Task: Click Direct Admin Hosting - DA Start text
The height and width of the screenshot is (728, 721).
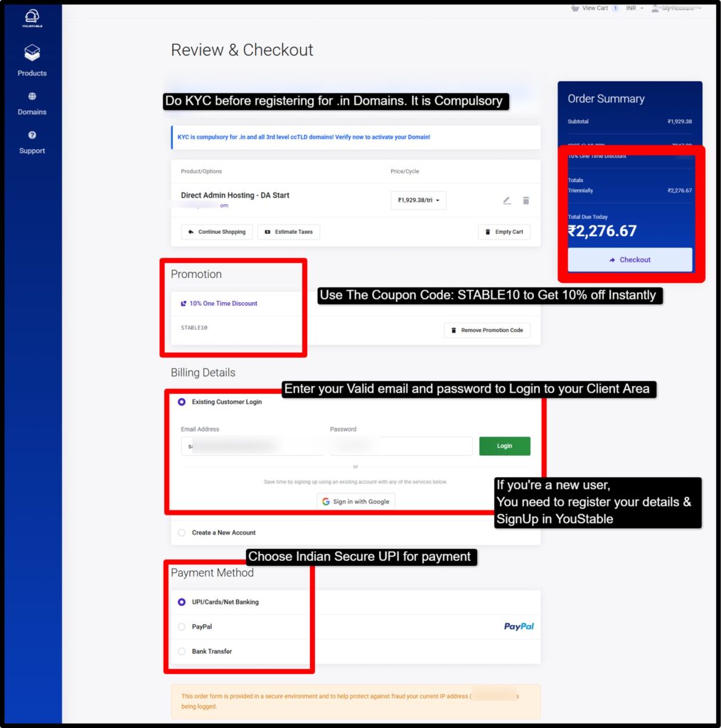Action: (x=235, y=195)
